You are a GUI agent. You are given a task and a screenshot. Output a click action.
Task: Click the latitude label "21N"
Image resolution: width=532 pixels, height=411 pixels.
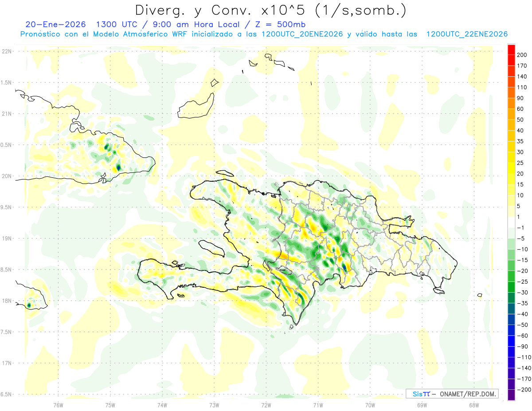(x=8, y=114)
